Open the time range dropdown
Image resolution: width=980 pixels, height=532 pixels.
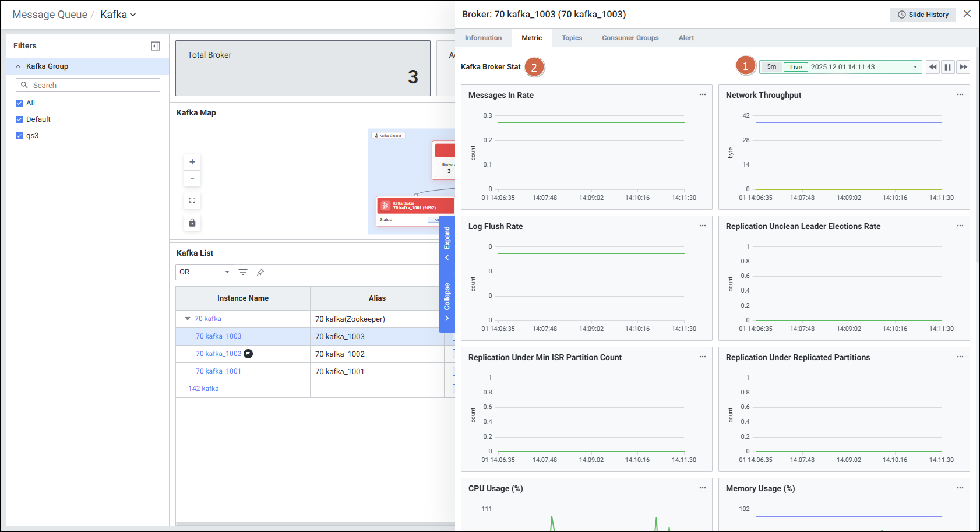(x=915, y=67)
